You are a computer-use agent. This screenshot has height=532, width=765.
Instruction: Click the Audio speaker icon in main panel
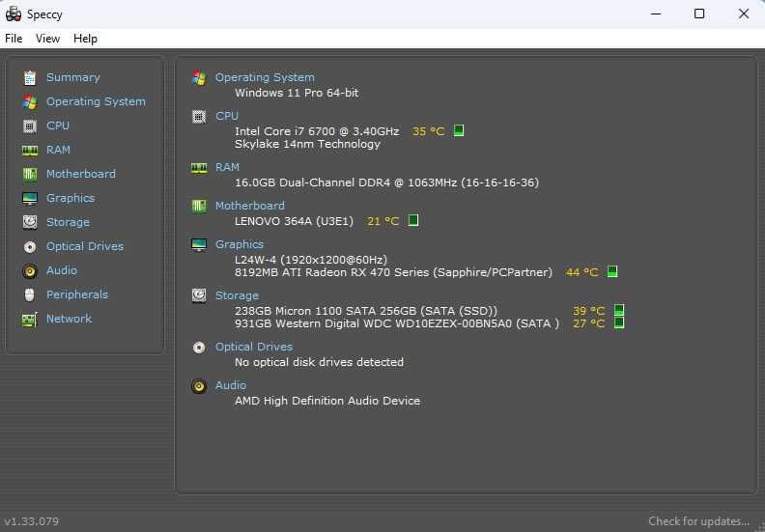pos(199,385)
